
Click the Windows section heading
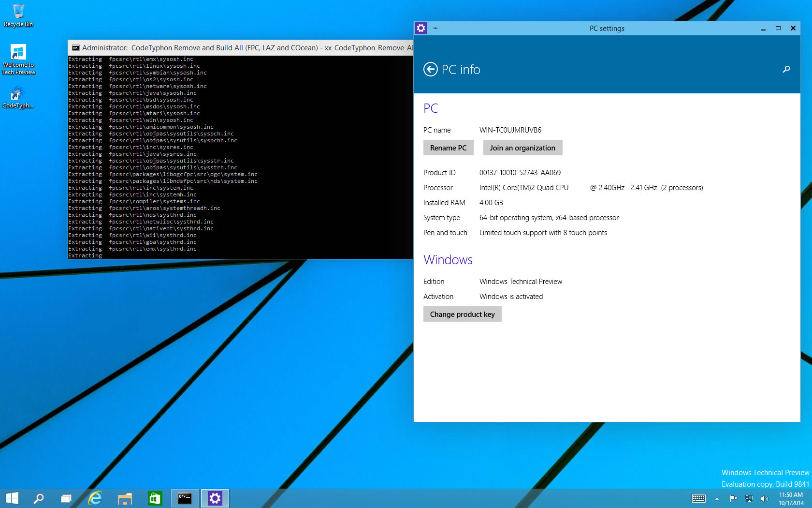point(448,260)
